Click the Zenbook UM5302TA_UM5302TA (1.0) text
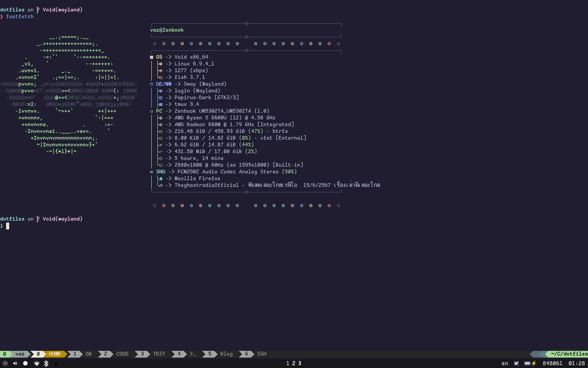The width and height of the screenshot is (588, 368). 222,111
